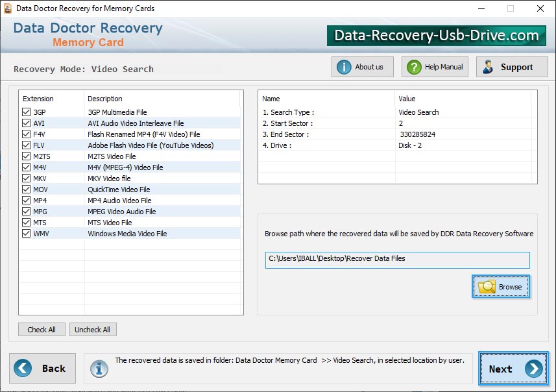Toggle the FLV extension checkbox
This screenshot has height=392, width=556.
click(x=26, y=145)
